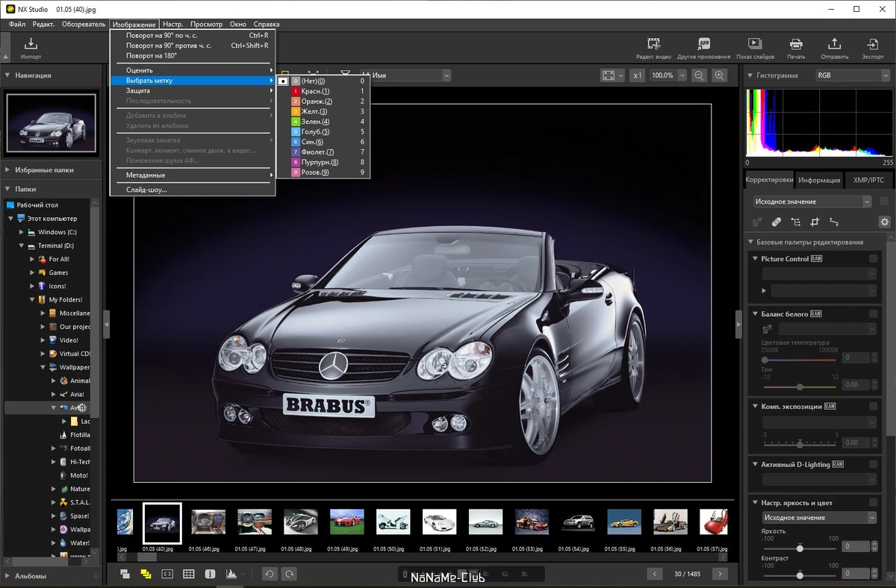The width and height of the screenshot is (896, 588).
Task: Click the Отправить send icon
Action: [x=835, y=45]
